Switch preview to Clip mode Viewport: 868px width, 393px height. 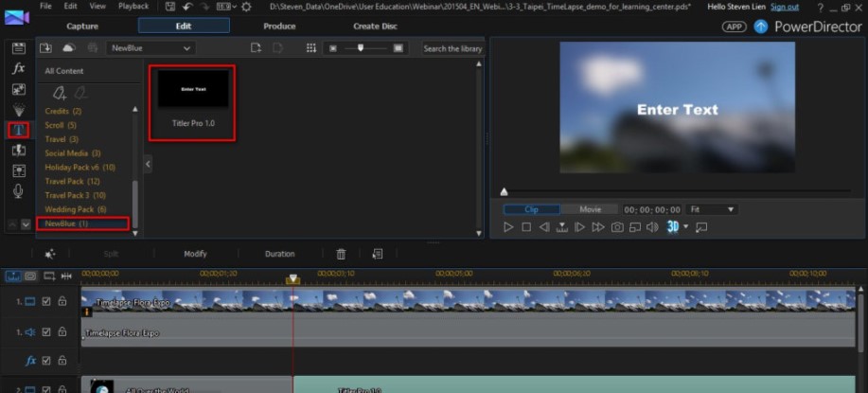(531, 210)
